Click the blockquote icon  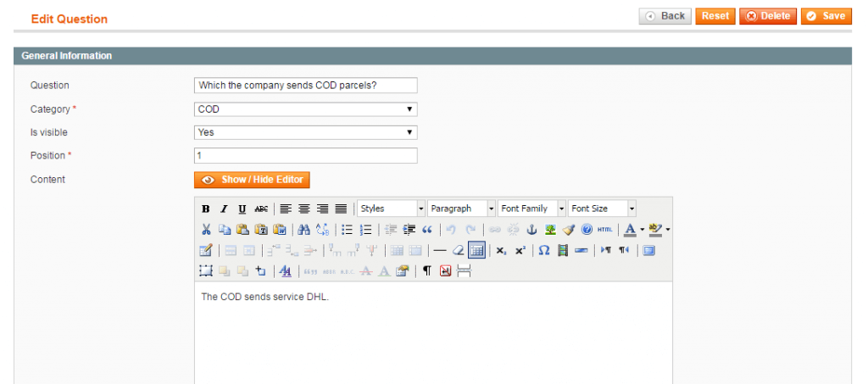[x=427, y=230]
